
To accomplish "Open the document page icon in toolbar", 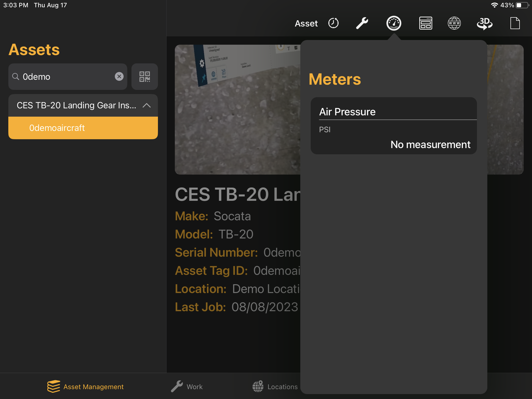I will tap(515, 23).
